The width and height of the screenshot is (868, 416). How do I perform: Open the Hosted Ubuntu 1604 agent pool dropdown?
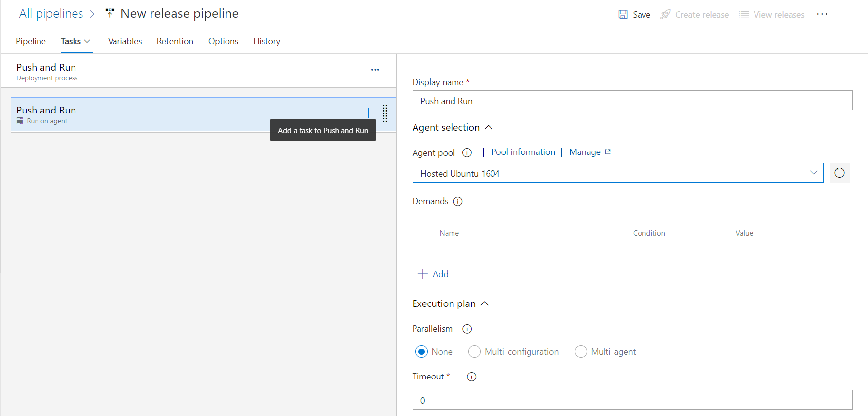617,173
